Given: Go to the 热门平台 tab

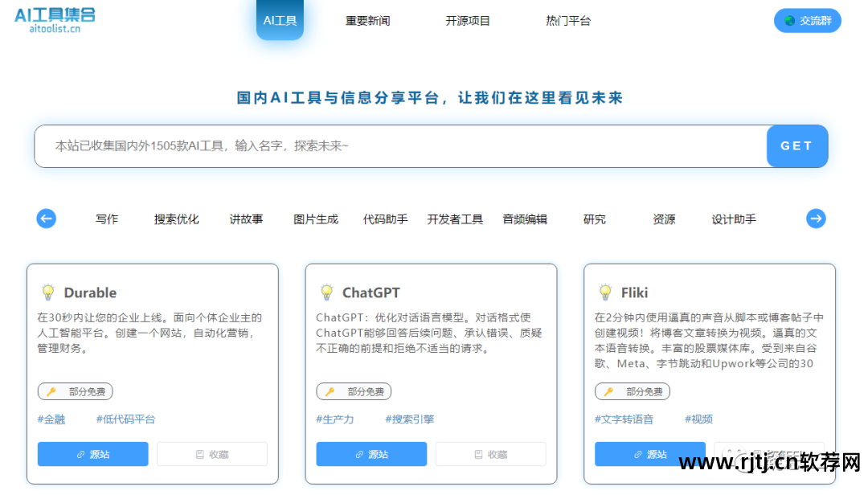Looking at the screenshot, I should point(568,20).
